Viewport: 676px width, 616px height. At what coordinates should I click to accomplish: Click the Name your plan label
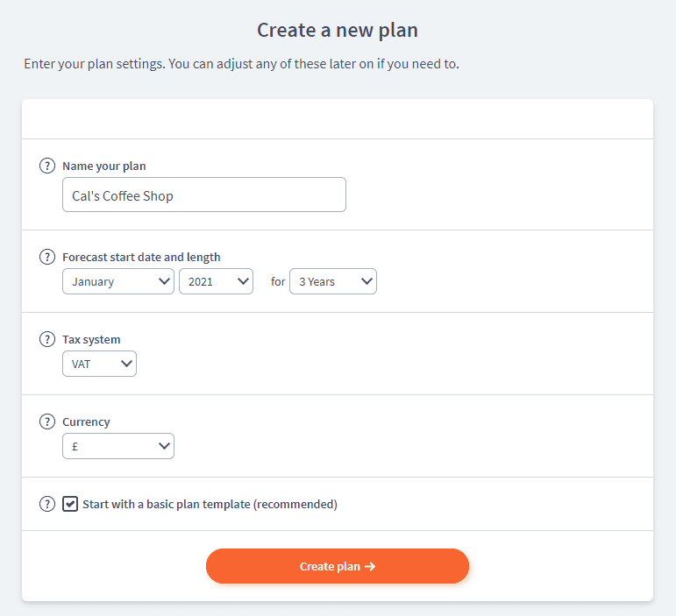pos(104,166)
